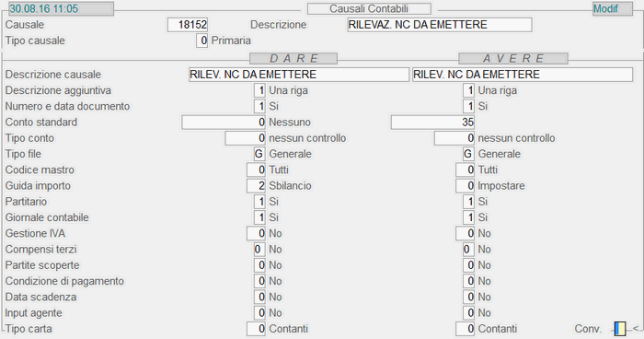
Task: Click the DARE Compensi terzi field
Action: click(259, 250)
